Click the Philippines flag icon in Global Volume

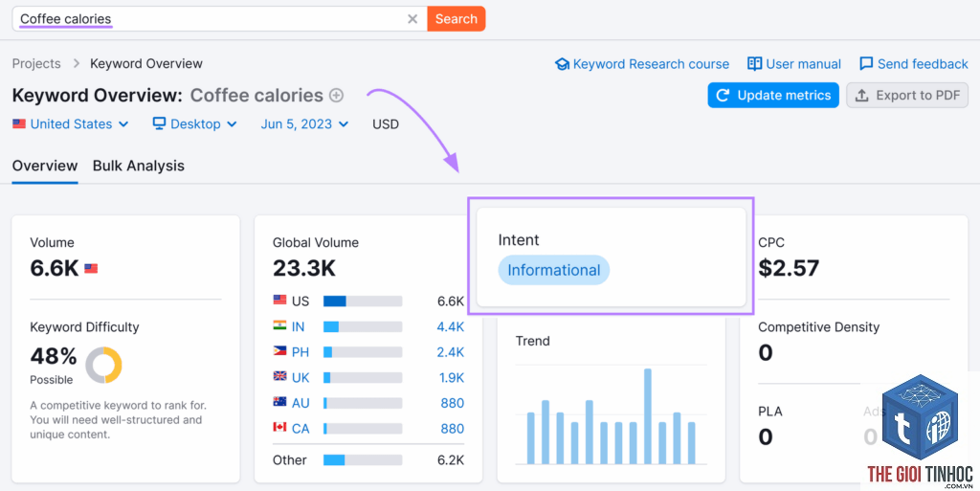(x=279, y=351)
